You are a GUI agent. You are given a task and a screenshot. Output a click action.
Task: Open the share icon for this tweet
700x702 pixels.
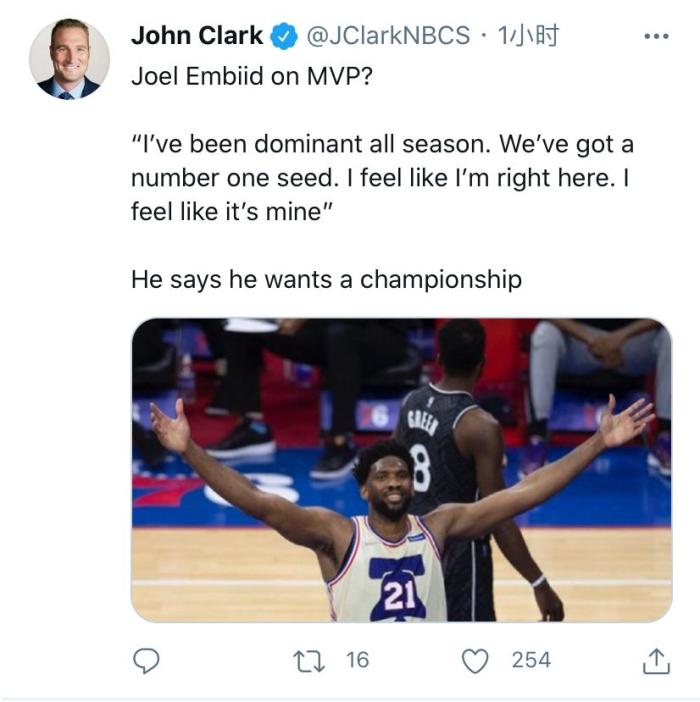[x=655, y=660]
